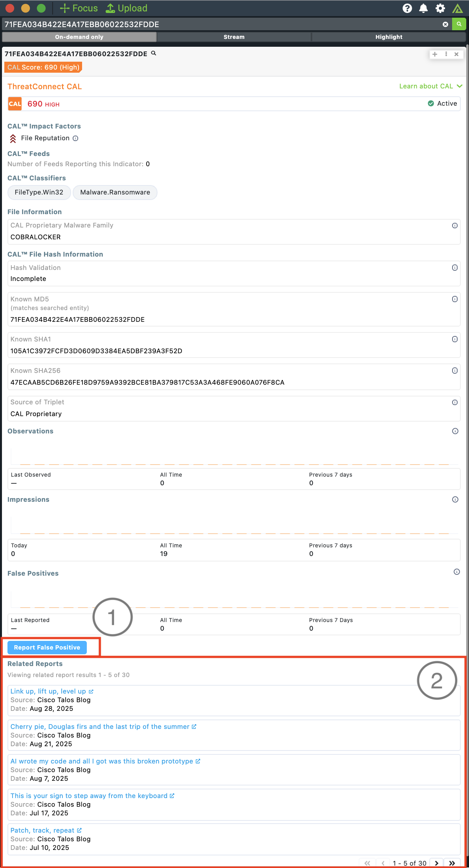
Task: Click the Observations info icon
Action: coord(455,431)
